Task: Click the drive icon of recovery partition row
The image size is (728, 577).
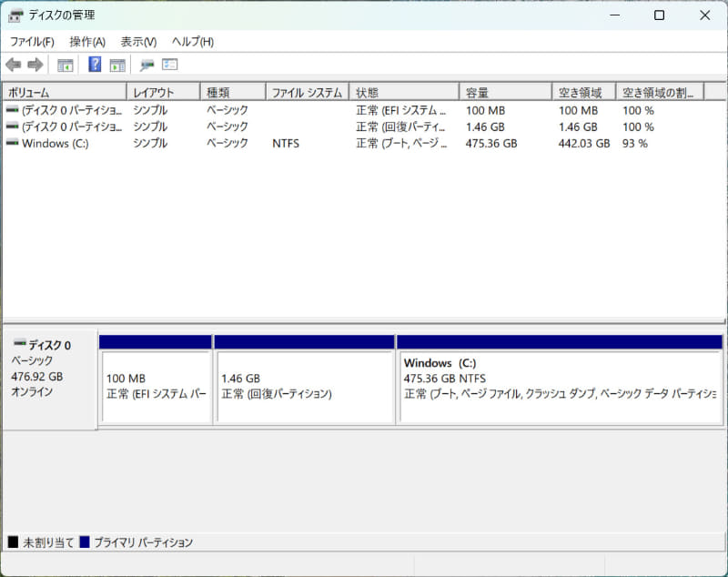Action: point(12,127)
